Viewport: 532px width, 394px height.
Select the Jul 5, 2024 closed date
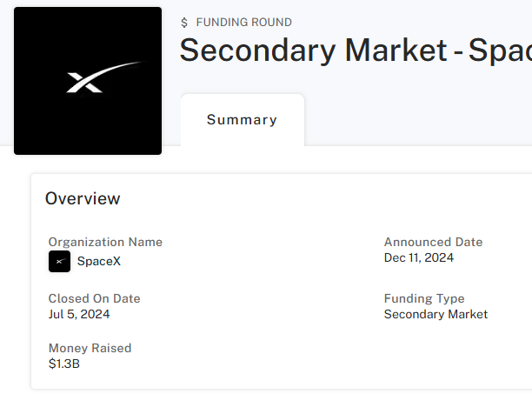pyautogui.click(x=79, y=314)
